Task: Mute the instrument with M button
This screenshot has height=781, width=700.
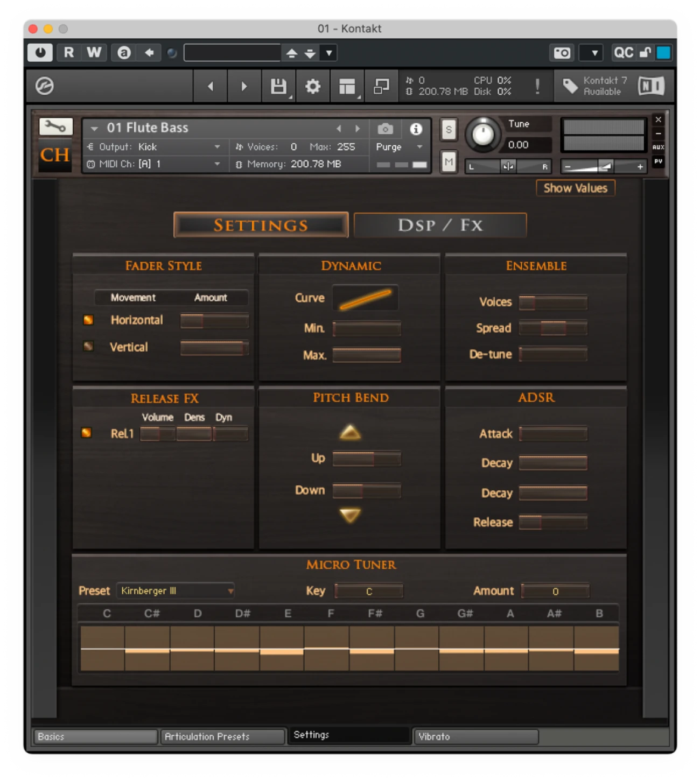Action: [449, 162]
